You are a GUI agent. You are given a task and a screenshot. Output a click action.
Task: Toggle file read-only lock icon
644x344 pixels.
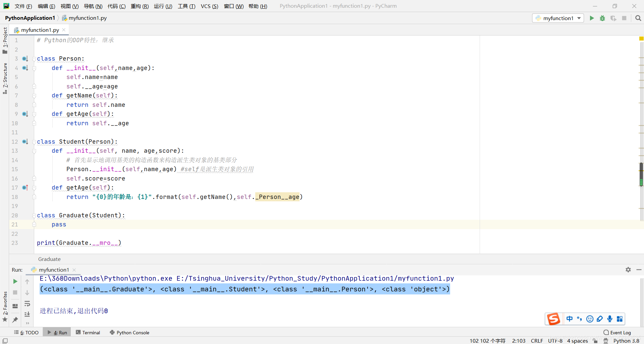click(x=595, y=341)
